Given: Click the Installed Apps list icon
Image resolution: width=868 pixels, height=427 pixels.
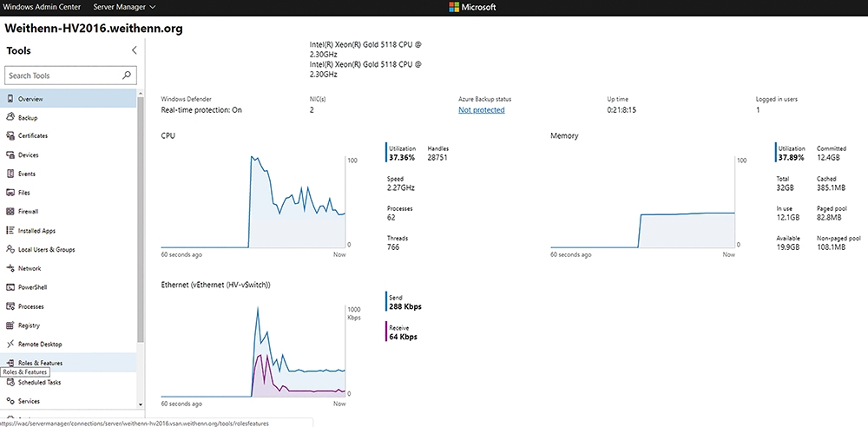Looking at the screenshot, I should click(10, 230).
